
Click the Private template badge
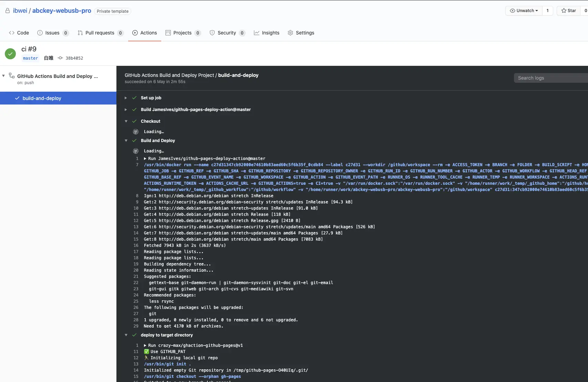pyautogui.click(x=113, y=11)
